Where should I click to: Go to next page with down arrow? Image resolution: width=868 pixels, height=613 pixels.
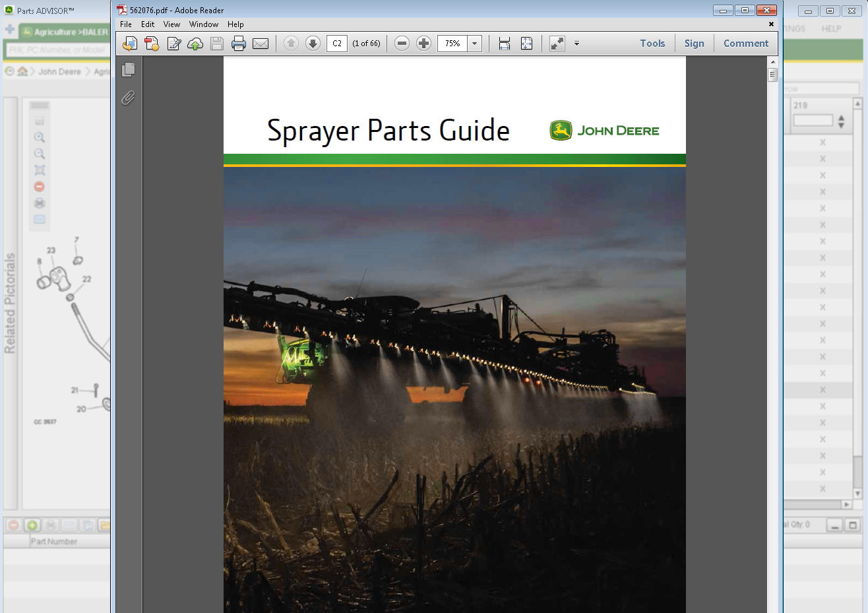point(313,44)
